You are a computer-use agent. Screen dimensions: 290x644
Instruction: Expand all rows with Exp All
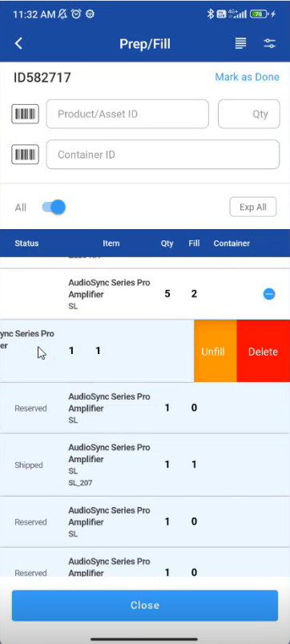pos(253,207)
